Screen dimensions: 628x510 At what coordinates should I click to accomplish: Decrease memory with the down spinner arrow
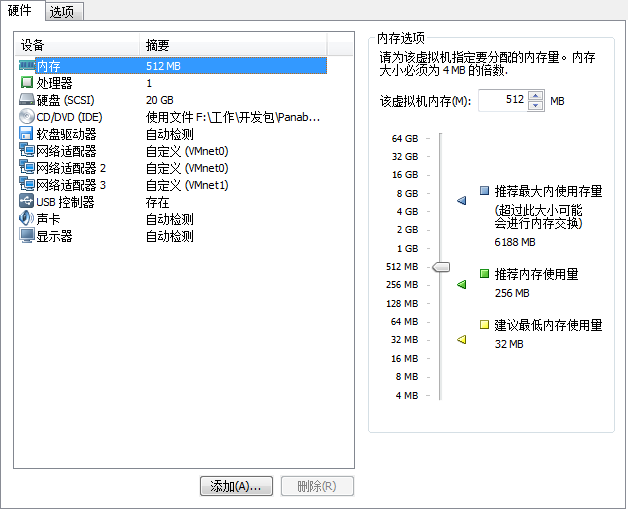(x=535, y=105)
